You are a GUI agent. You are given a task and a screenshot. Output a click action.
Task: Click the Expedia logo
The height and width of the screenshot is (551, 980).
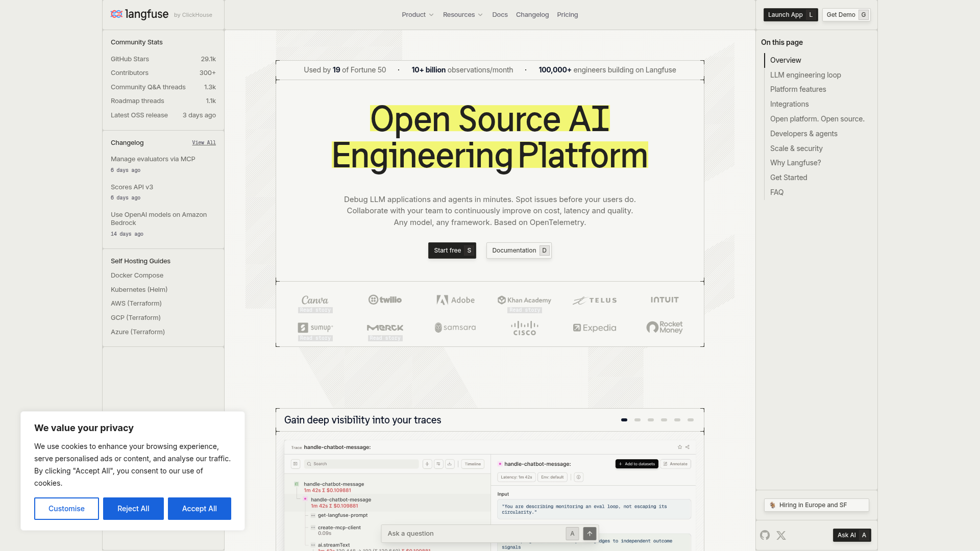(595, 328)
